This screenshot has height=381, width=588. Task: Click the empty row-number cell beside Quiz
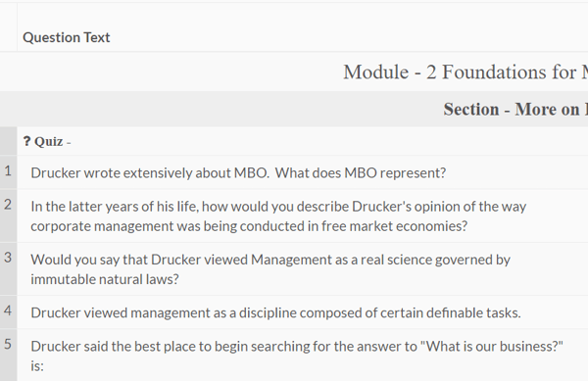coord(8,141)
